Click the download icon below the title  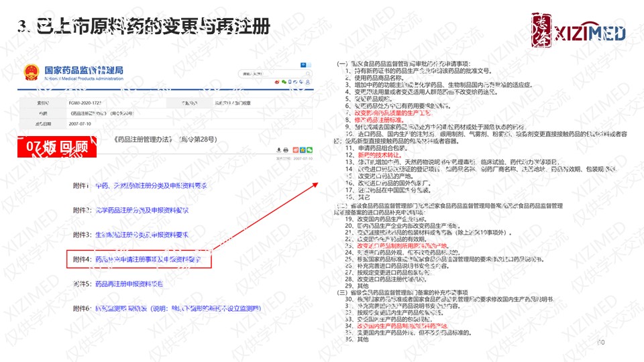[278, 149]
